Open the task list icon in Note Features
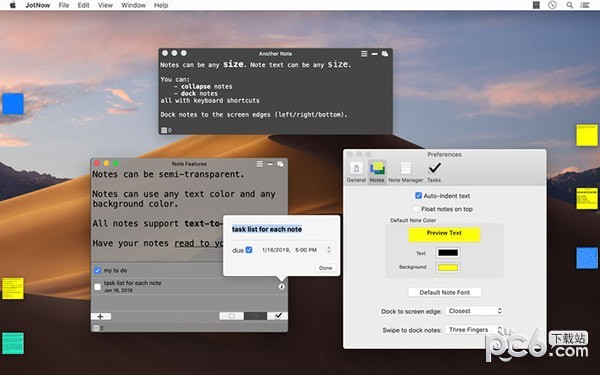 (259, 164)
